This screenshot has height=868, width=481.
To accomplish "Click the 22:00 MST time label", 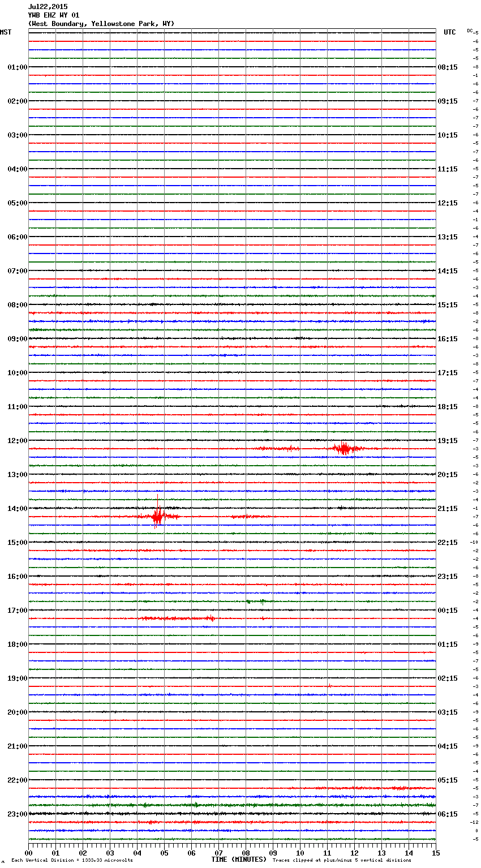I will pos(17,780).
